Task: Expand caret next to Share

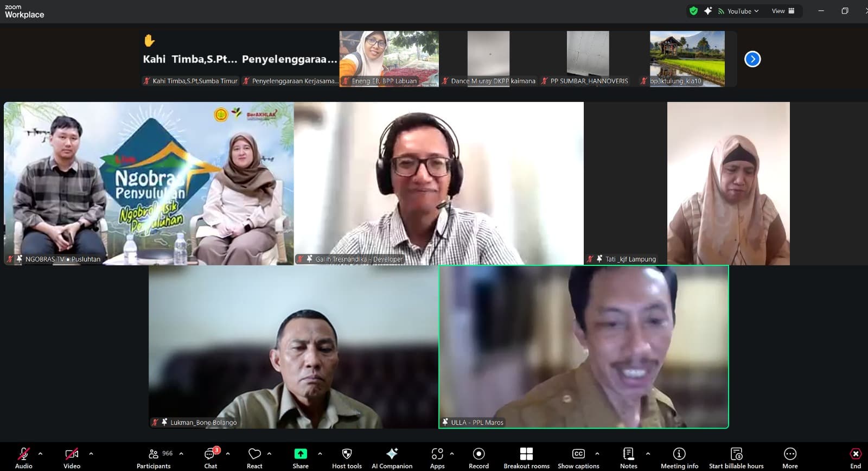Action: pyautogui.click(x=320, y=454)
